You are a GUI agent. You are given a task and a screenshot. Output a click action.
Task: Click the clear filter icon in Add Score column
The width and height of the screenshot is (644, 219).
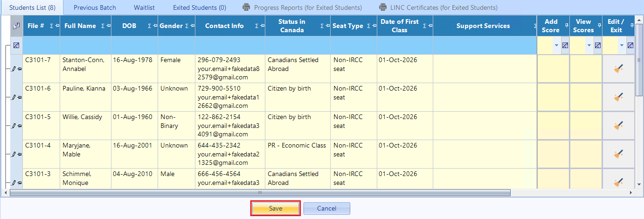(565, 46)
